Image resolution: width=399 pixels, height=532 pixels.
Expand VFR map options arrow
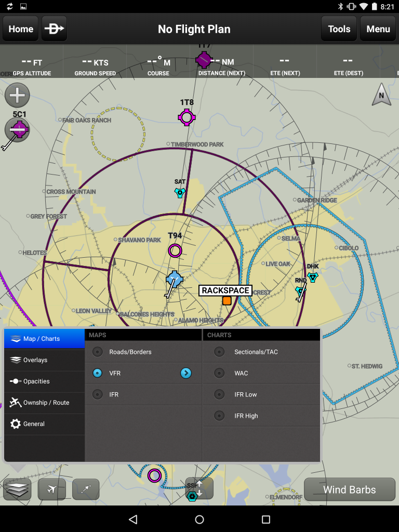tap(186, 373)
